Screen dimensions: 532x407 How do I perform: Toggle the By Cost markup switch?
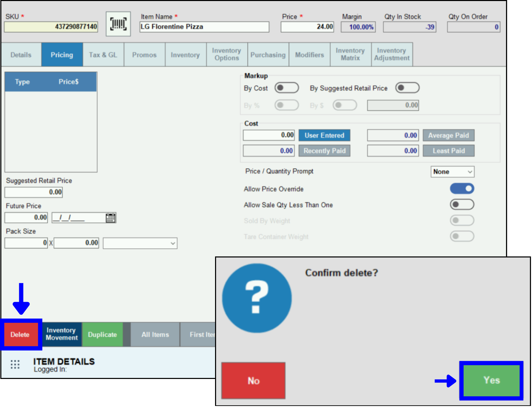pos(287,88)
